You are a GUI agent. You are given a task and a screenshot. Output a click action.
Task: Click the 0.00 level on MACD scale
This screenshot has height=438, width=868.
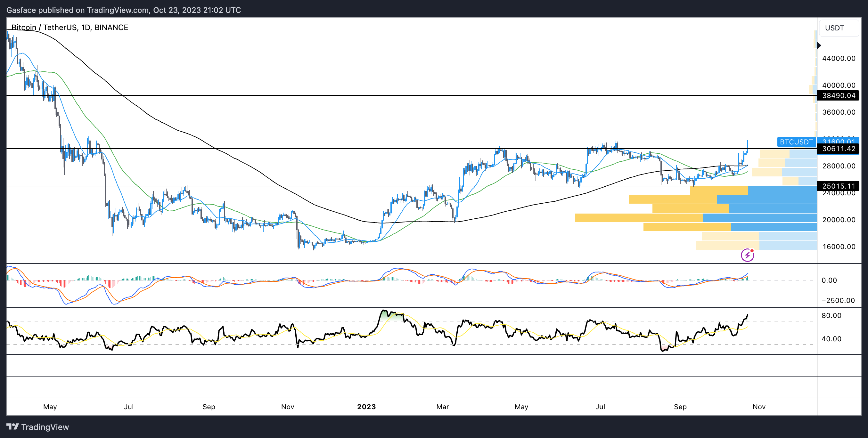coord(829,280)
